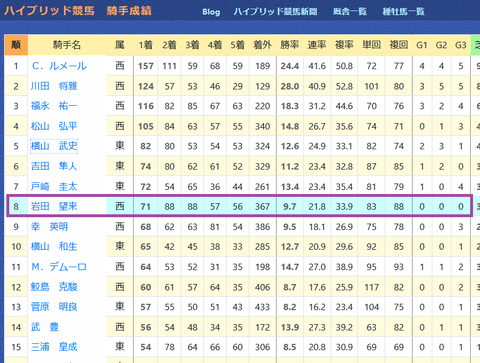The height and width of the screenshot is (363, 480).
Task: Select 菅原 明良's 104 単回 cell
Action: coord(372,307)
